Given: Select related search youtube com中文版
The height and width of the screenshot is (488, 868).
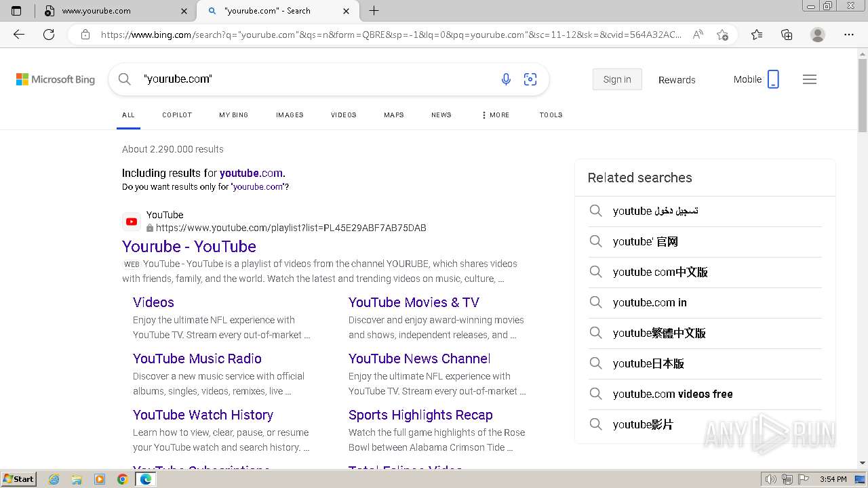Looking at the screenshot, I should [x=705, y=272].
